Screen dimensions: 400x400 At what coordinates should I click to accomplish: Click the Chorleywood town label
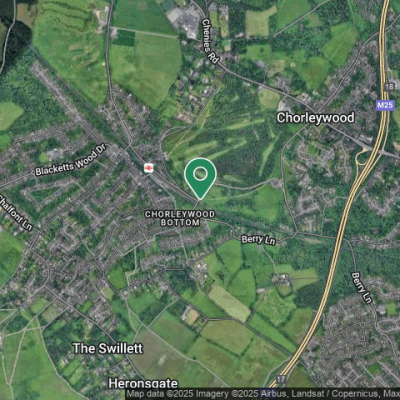(x=315, y=118)
